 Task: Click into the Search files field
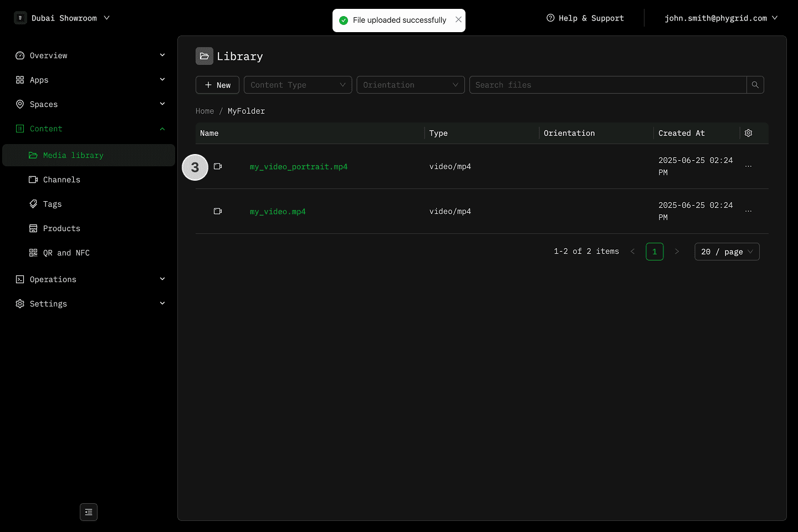pyautogui.click(x=608, y=85)
